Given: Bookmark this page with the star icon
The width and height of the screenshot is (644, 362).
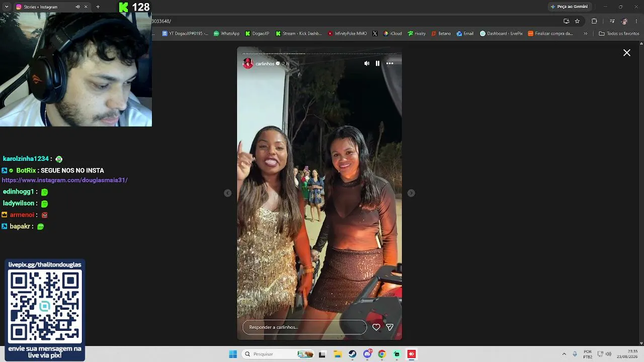Looking at the screenshot, I should (x=577, y=21).
